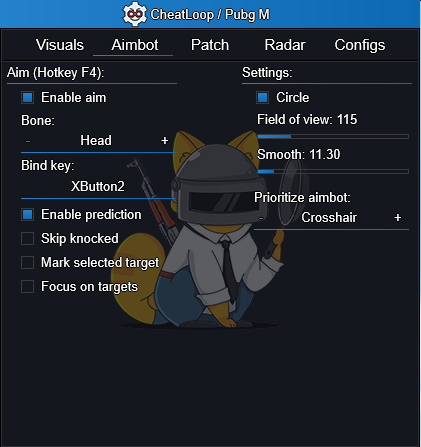Screen dimensions: 421x447
Task: Check Mark selected target
Action: (x=27, y=262)
